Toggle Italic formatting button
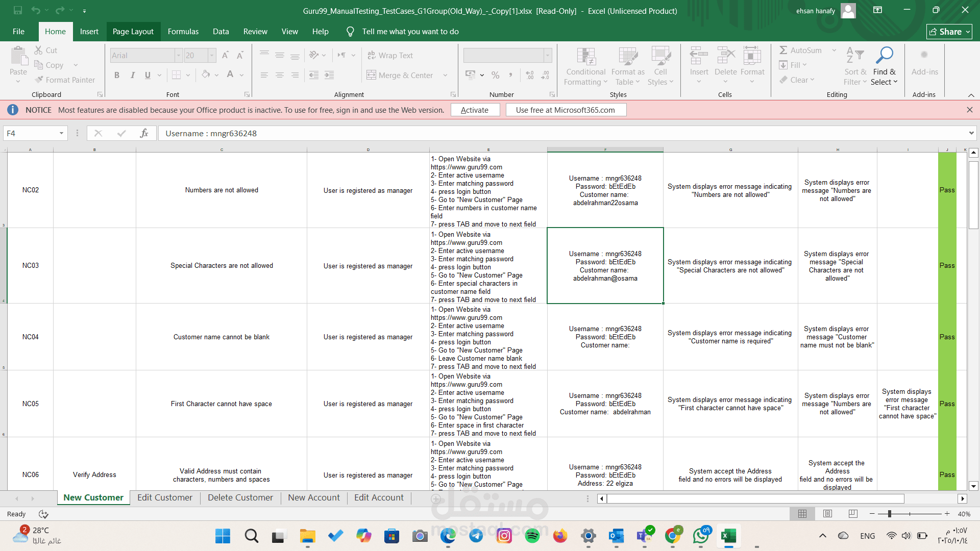980x551 pixels. pyautogui.click(x=133, y=75)
